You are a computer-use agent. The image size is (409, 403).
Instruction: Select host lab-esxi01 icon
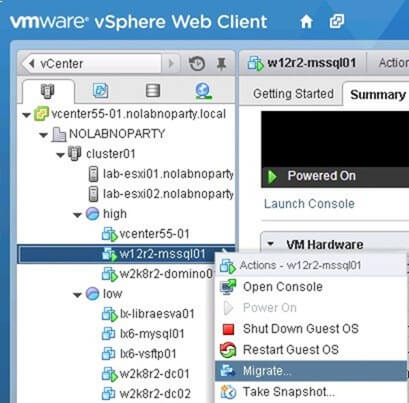(94, 174)
